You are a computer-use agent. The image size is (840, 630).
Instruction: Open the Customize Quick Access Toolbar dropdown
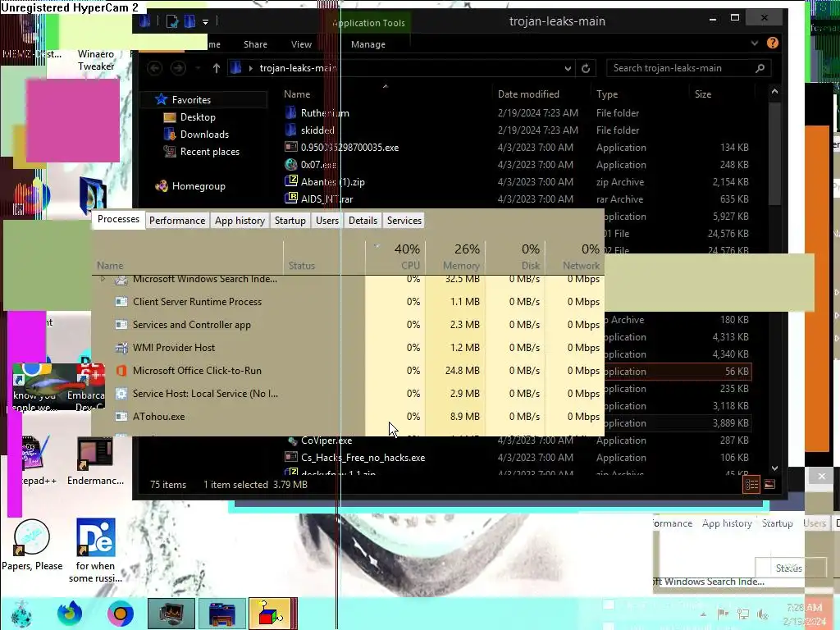pyautogui.click(x=205, y=22)
